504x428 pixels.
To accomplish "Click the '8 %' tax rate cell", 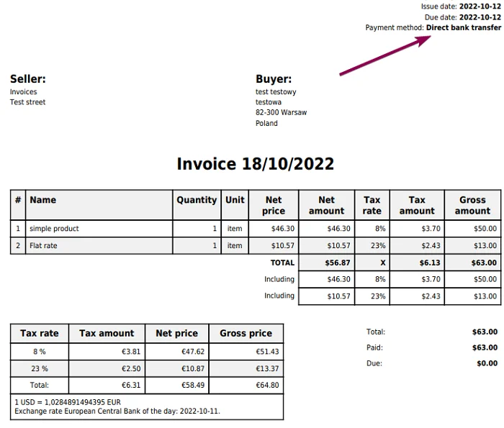I will point(40,352).
